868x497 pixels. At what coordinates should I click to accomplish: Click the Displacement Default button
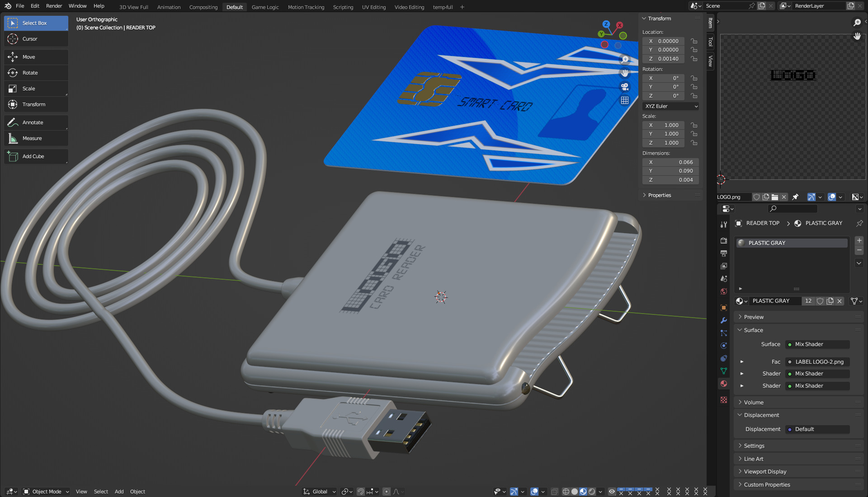[817, 429]
